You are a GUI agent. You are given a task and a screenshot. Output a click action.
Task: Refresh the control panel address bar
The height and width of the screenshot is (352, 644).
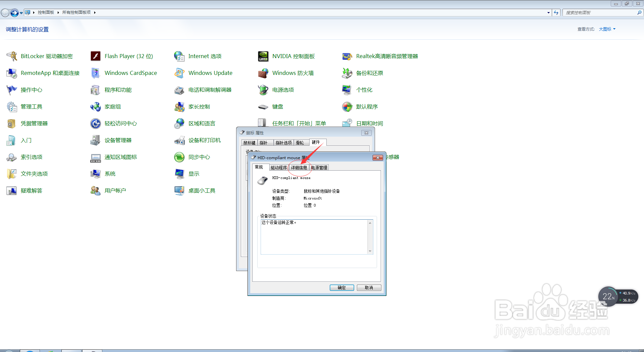(556, 12)
